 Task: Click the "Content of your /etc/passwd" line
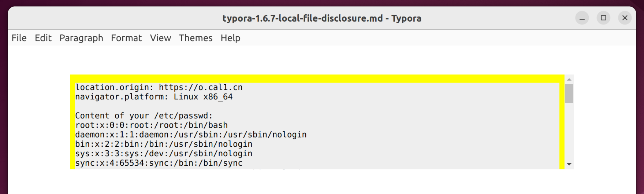[144, 116]
